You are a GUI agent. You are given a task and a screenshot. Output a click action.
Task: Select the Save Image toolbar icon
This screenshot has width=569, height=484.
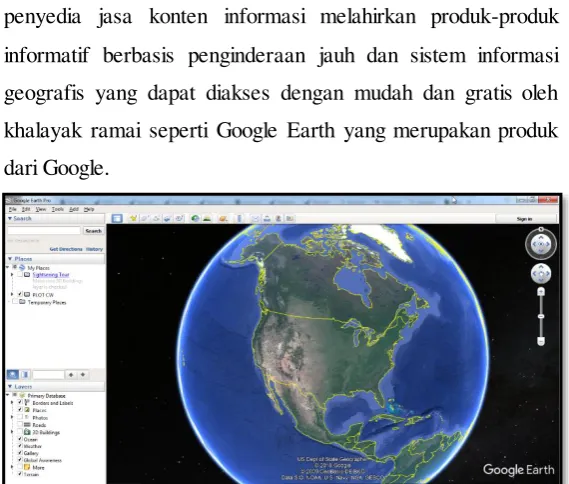click(278, 218)
